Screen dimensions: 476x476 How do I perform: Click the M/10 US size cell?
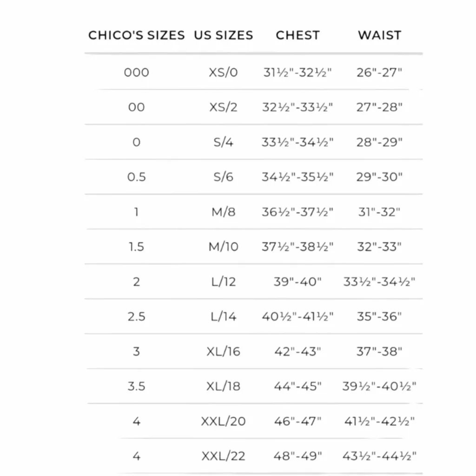coord(223,247)
